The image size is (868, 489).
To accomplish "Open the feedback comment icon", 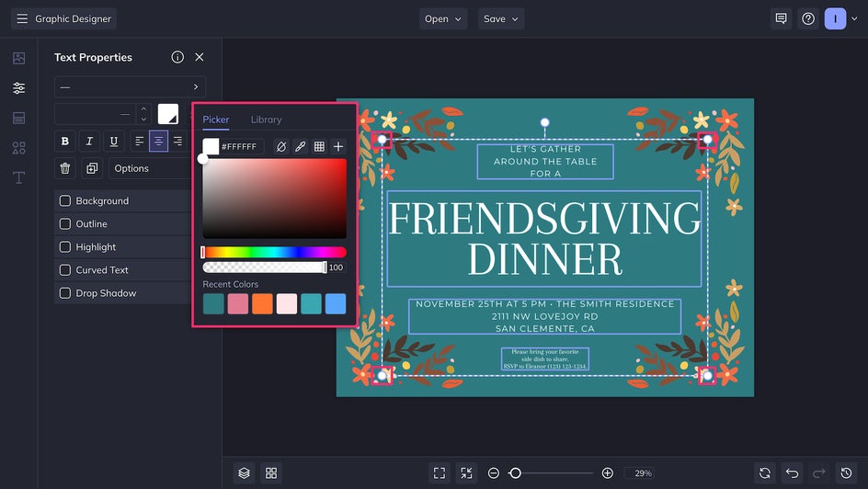I will (x=781, y=18).
